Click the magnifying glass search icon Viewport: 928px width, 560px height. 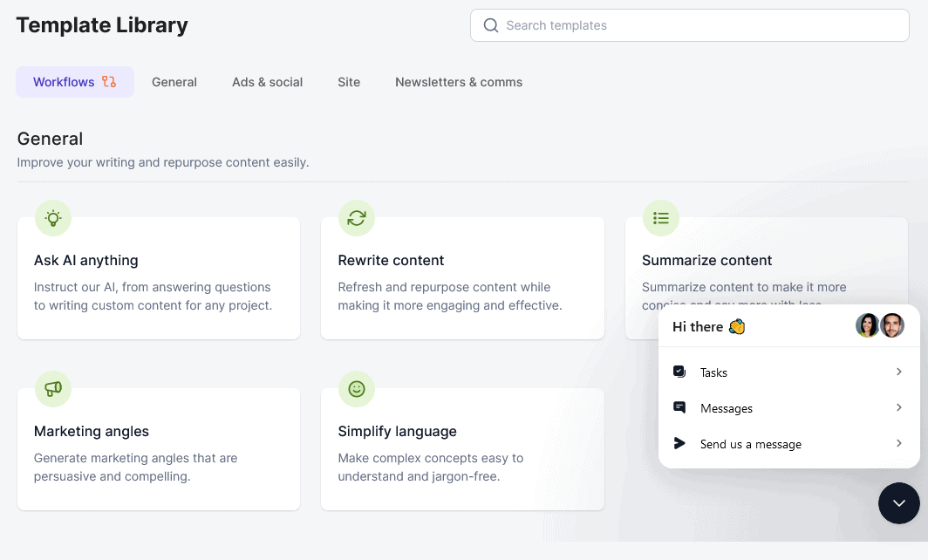point(491,25)
